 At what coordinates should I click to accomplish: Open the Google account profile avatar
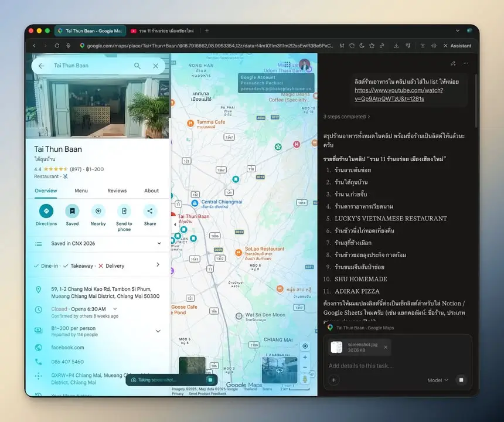[304, 64]
